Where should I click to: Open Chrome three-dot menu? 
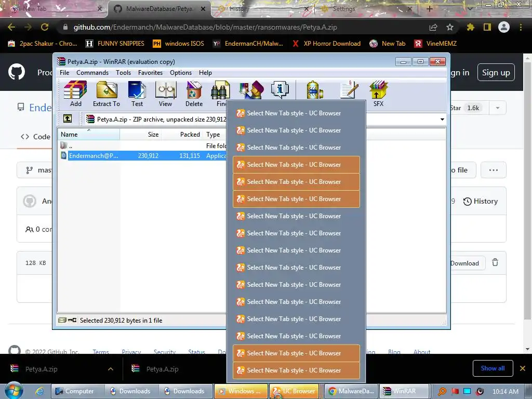521,27
